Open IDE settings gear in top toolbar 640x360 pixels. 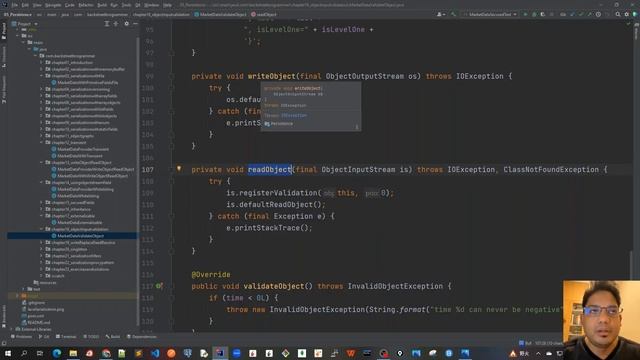(627, 14)
